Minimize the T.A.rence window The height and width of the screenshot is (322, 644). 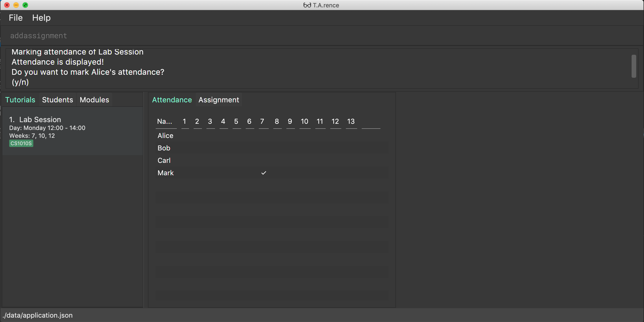(x=16, y=5)
